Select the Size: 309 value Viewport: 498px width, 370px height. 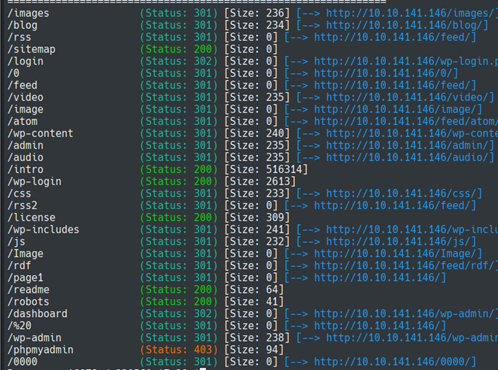[257, 217]
